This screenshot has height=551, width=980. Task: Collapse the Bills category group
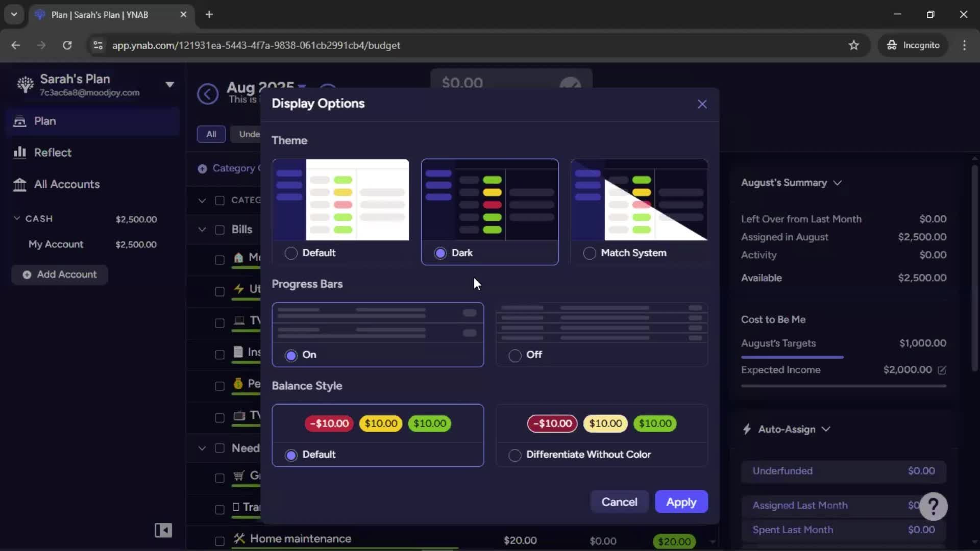pyautogui.click(x=202, y=230)
